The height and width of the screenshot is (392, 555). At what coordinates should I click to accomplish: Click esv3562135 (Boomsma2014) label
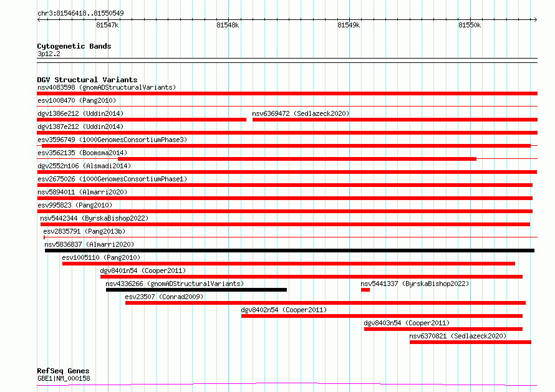[x=82, y=153]
